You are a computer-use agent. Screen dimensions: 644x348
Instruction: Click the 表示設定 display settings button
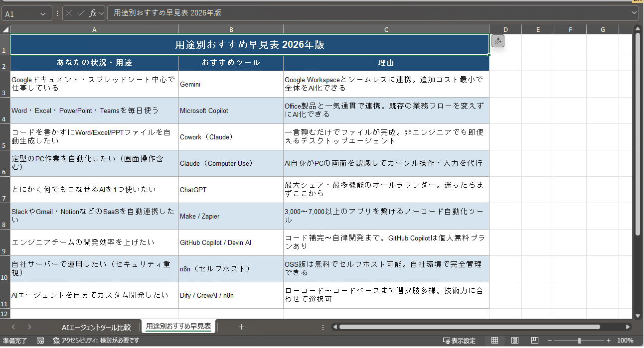pyautogui.click(x=460, y=341)
